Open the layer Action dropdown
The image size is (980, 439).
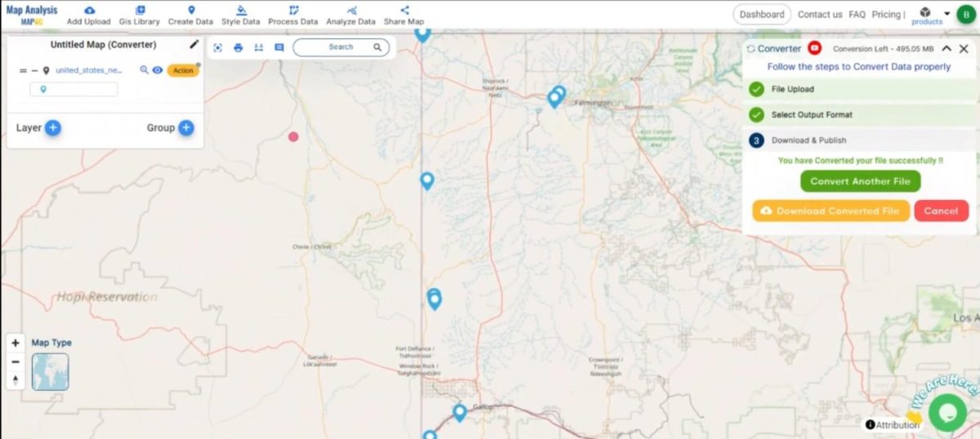(x=183, y=70)
